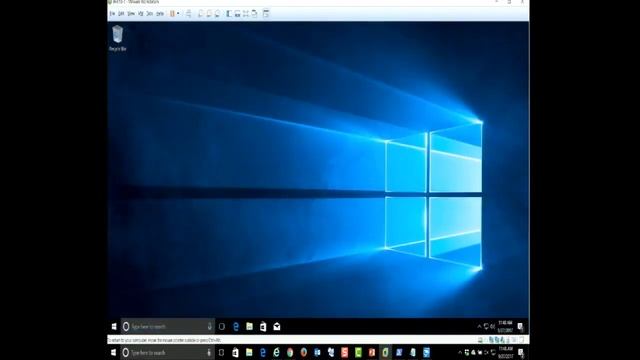The width and height of the screenshot is (640, 360).
Task: Open the red S app on the host taskbar
Action: [344, 353]
